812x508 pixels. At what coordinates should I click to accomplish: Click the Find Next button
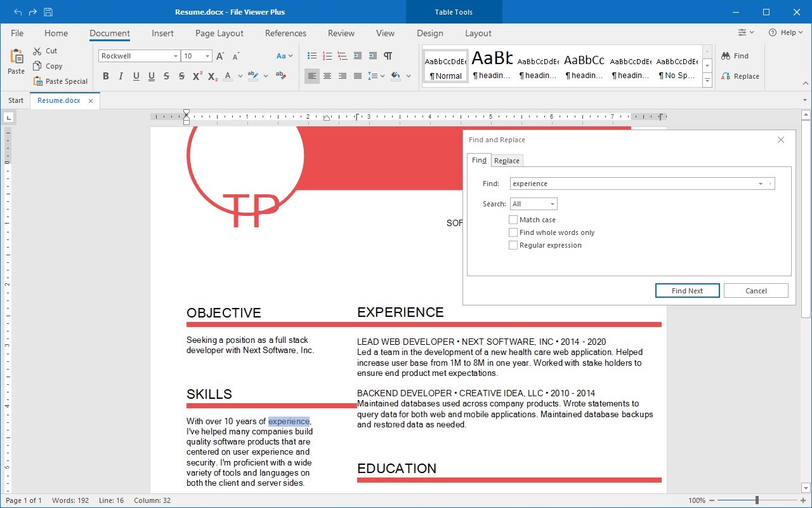(x=688, y=291)
